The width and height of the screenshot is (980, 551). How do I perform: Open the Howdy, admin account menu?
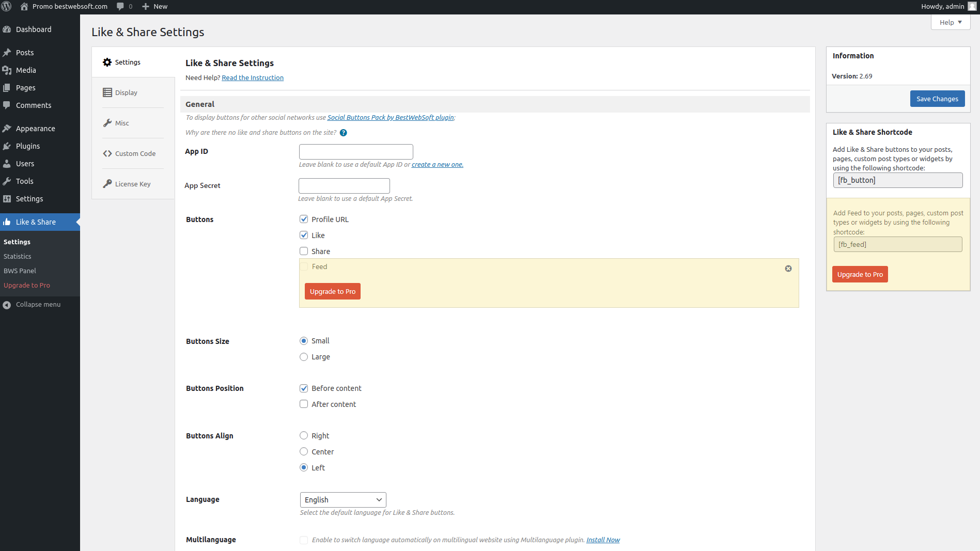tap(948, 7)
